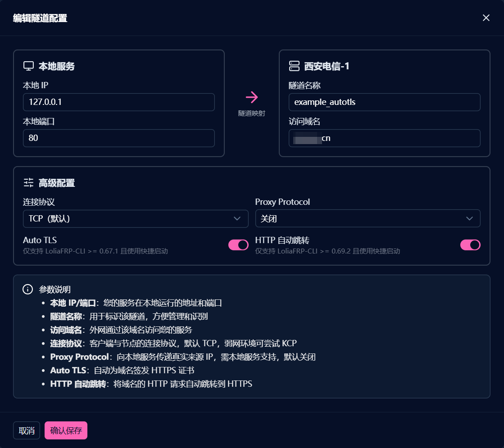
Task: Click the chevron in the 连接协议 dropdown
Action: point(237,218)
